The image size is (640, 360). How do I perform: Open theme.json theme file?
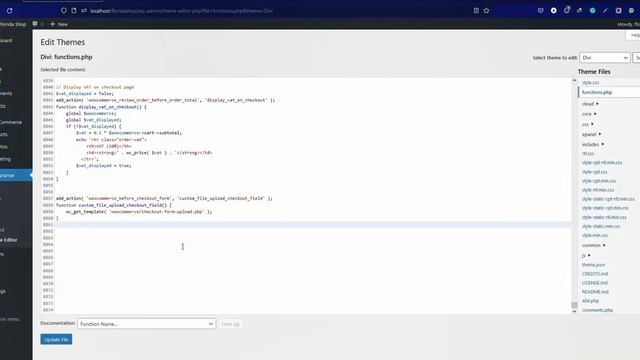click(593, 264)
